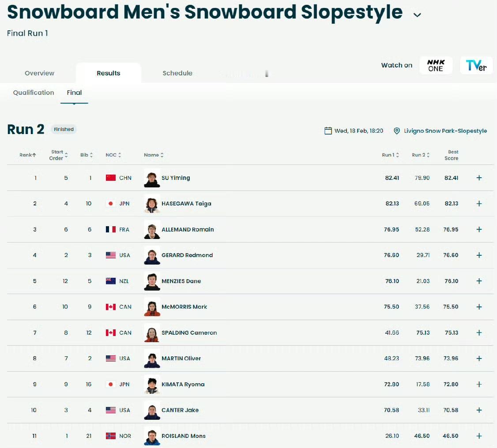Sort results by Run 1 score

390,155
